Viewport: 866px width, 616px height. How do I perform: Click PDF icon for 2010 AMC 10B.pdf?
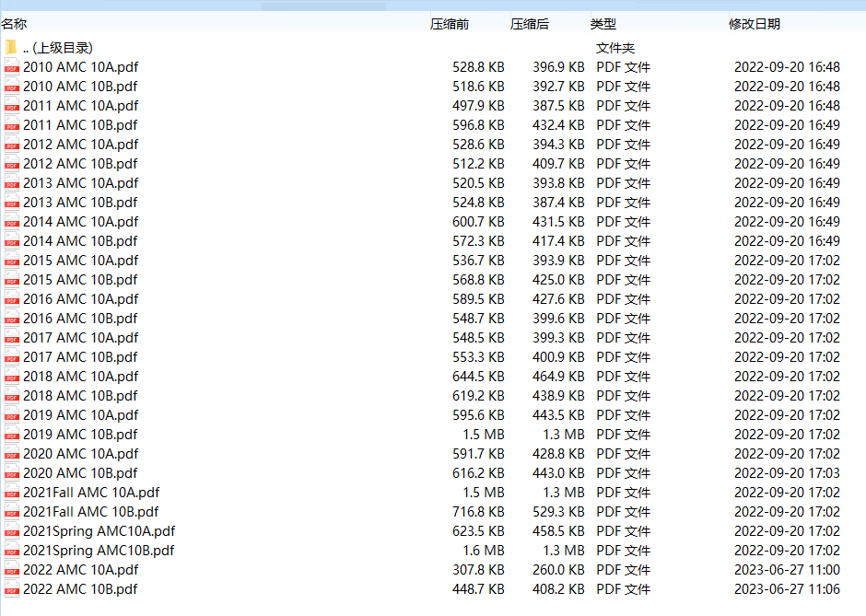[12, 87]
